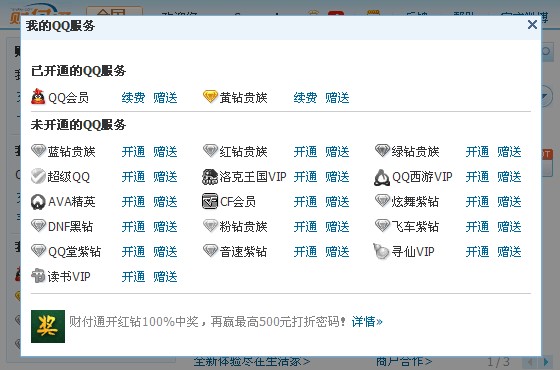
Task: Gift 音速紫钻 via 赠送 link
Action: pyautogui.click(x=337, y=252)
